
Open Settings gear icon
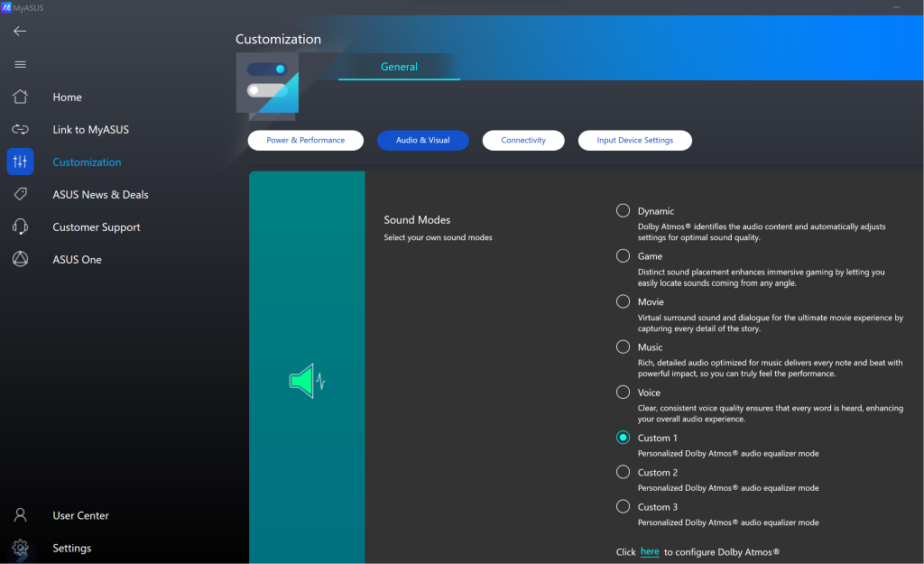pos(20,548)
